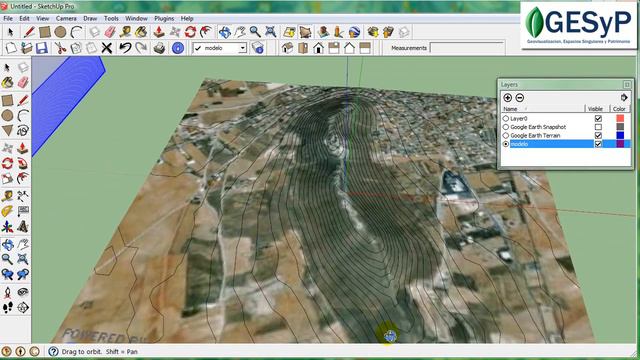This screenshot has width=640, height=360.
Task: Select Zoom Window tool in left toolbar
Action: click(x=23, y=259)
